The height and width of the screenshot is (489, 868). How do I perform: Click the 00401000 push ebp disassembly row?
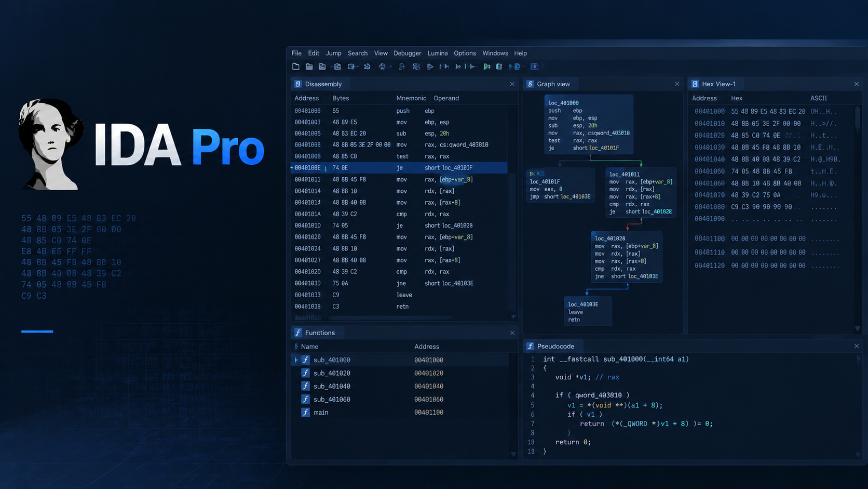click(x=399, y=111)
